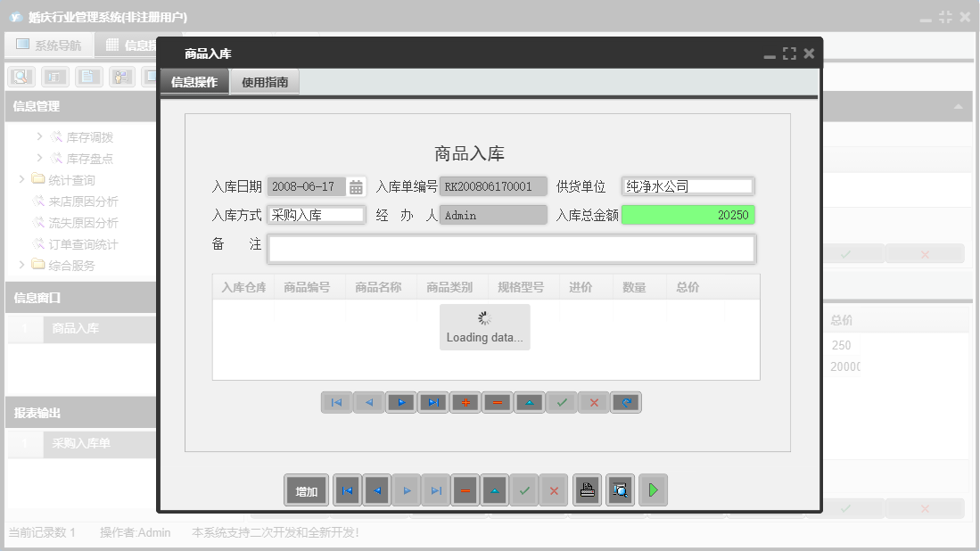Cancel edits with the red X icon

click(593, 402)
